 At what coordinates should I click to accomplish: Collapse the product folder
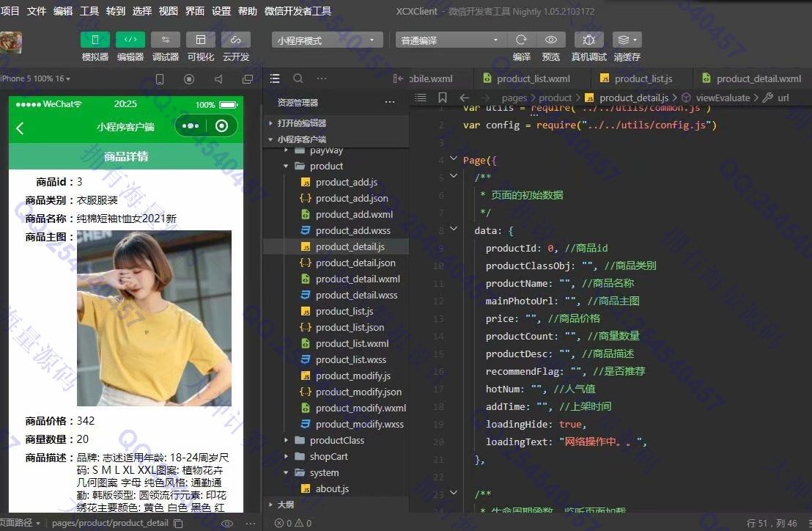[286, 166]
